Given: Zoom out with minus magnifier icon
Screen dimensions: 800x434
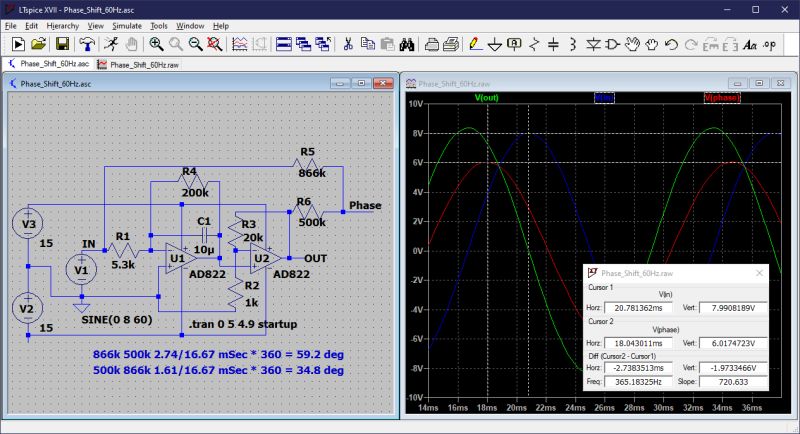Looking at the screenshot, I should point(195,44).
